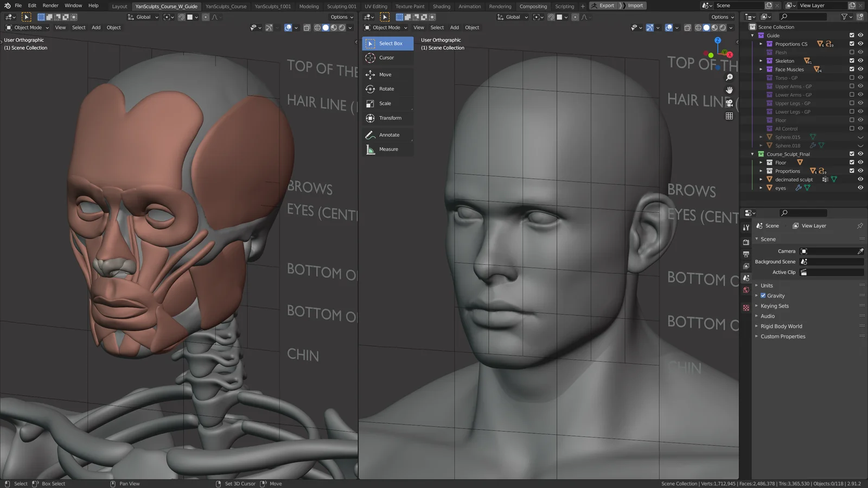The image size is (868, 488).
Task: Hide the Face Muscles collection in the outliner
Action: click(860, 69)
